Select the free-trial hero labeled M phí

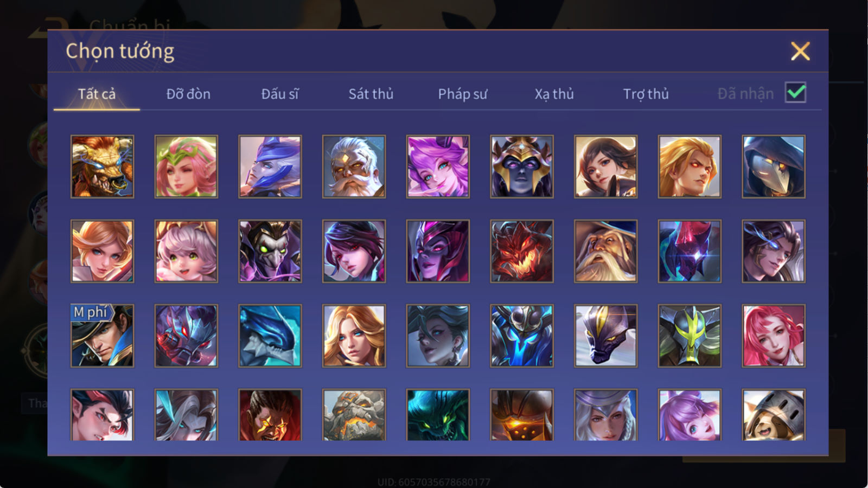point(103,336)
